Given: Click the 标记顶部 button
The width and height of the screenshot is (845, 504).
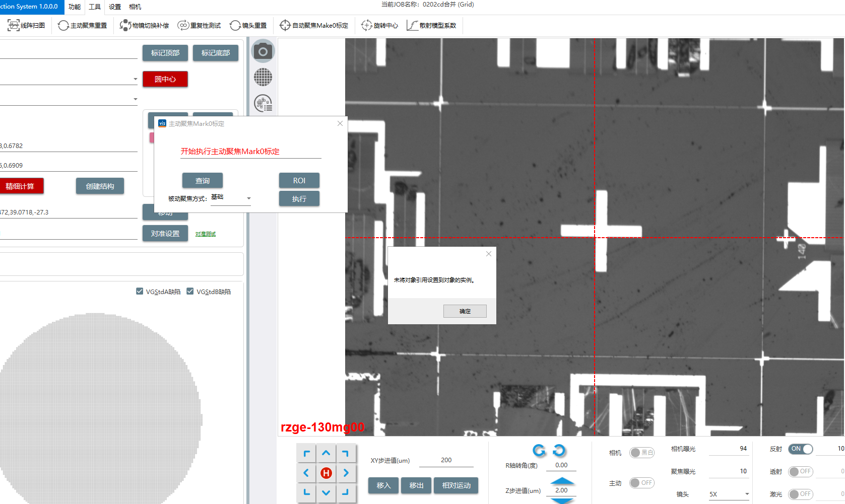Looking at the screenshot, I should click(165, 53).
